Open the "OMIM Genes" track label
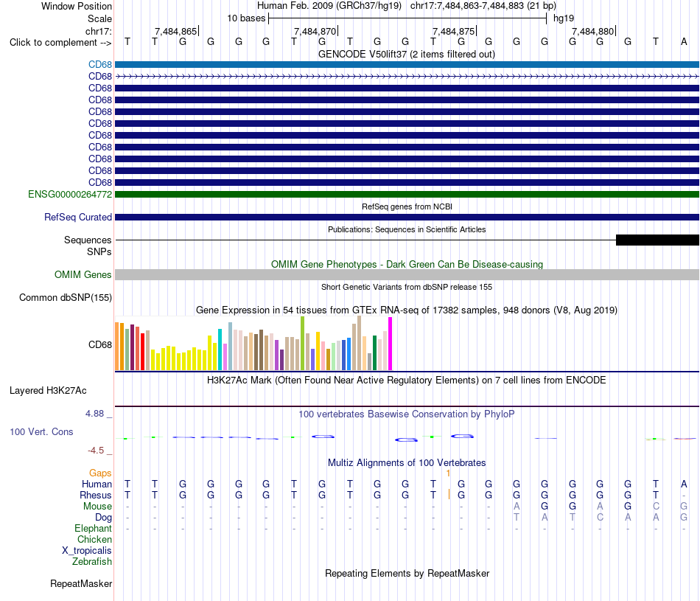The image size is (700, 601). click(x=83, y=275)
